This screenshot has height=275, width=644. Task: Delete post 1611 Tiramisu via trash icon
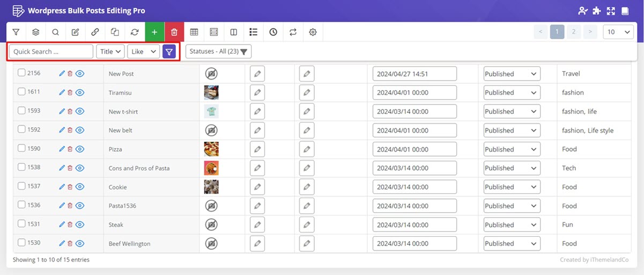tap(70, 92)
